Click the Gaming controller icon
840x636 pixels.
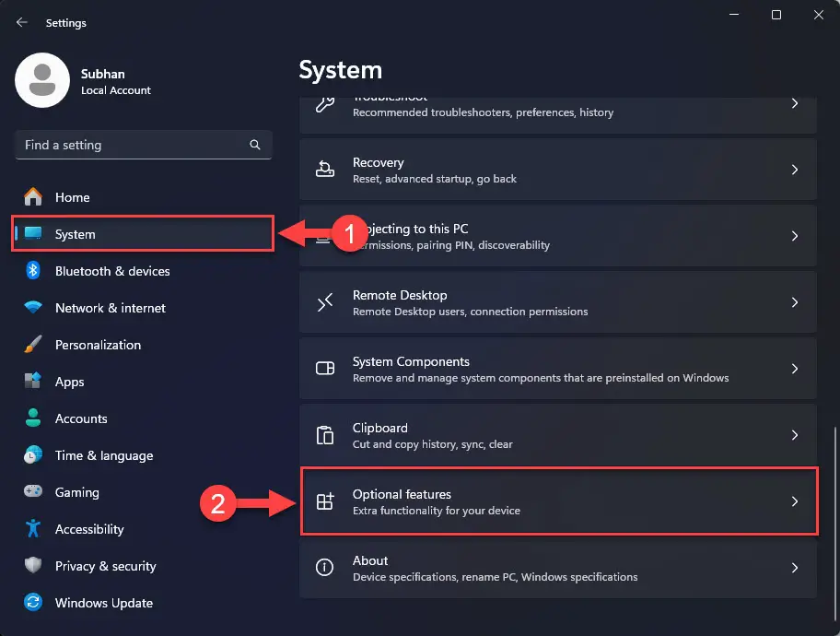tap(33, 491)
